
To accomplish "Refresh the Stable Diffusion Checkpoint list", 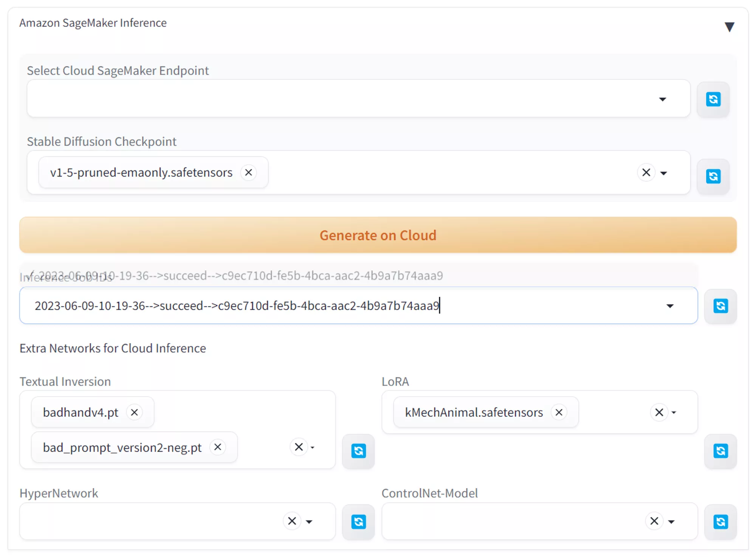I will [713, 176].
